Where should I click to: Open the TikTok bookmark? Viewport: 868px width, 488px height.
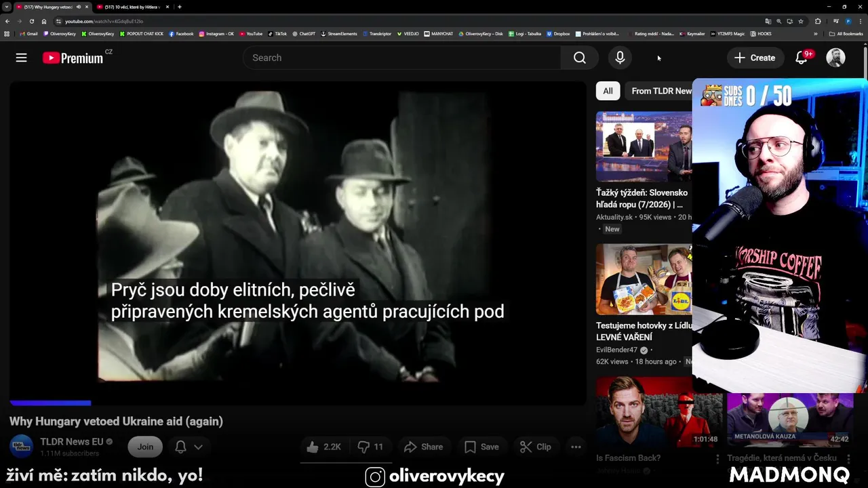tap(277, 33)
